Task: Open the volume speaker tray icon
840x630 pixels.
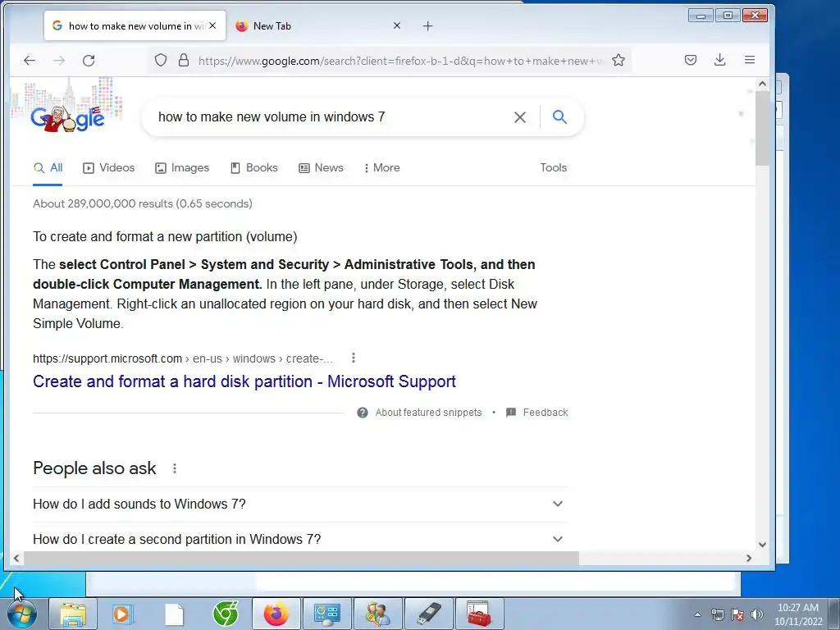Action: coord(756,614)
